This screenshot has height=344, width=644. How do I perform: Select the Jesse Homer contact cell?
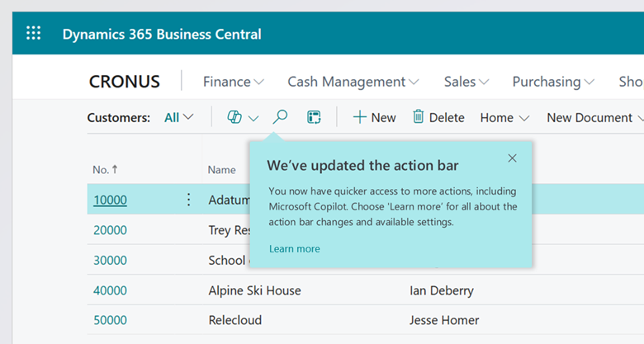(444, 320)
